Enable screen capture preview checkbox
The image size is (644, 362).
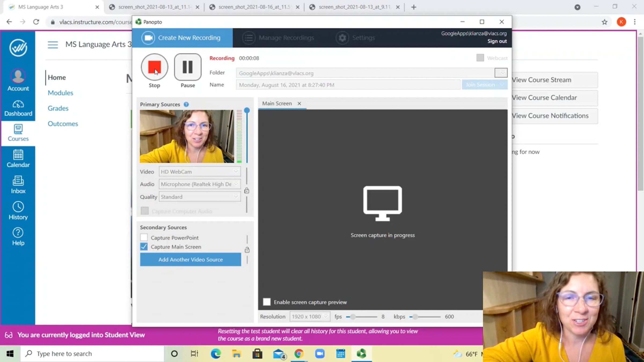[267, 302]
